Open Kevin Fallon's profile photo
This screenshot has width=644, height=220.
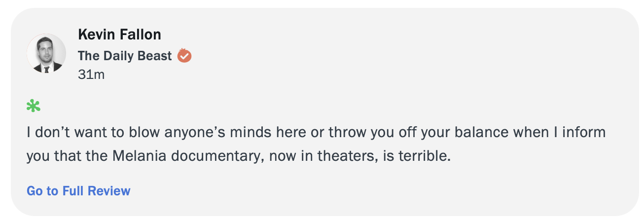pos(46,54)
